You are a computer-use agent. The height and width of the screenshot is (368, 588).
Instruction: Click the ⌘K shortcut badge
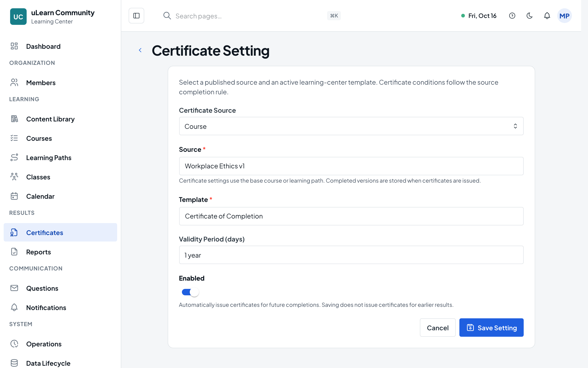point(334,16)
